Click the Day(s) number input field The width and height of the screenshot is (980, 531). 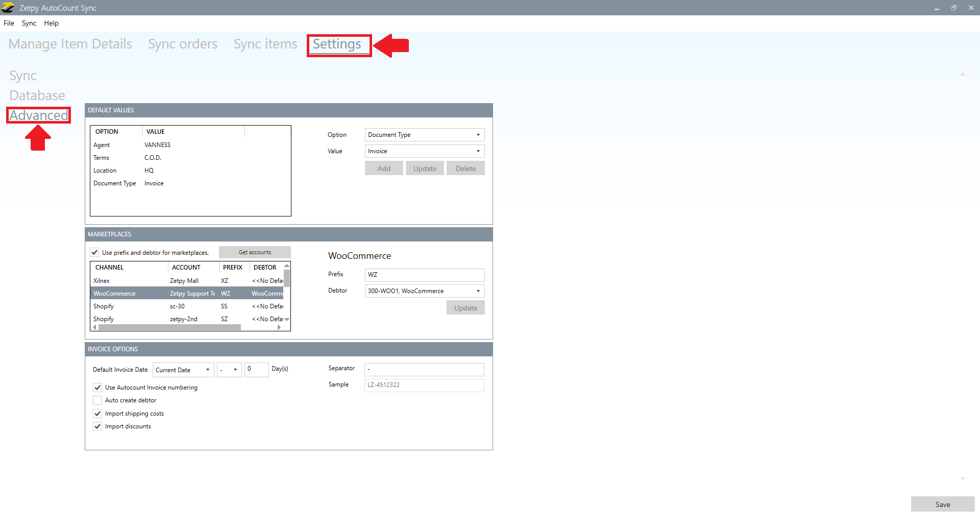tap(256, 370)
